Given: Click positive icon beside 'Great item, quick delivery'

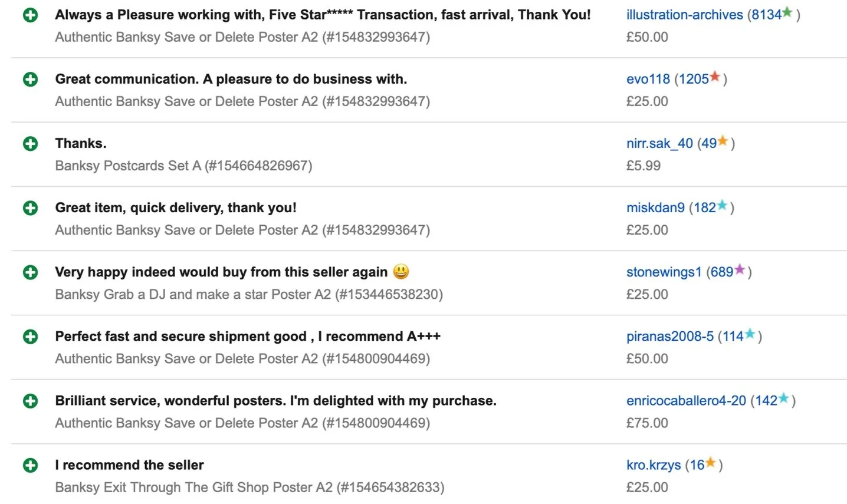Looking at the screenshot, I should point(30,208).
